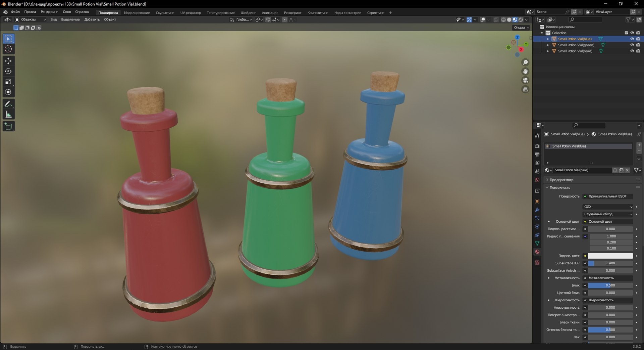The image size is (644, 350).
Task: Pick the Measure tool
Action: [x=8, y=115]
